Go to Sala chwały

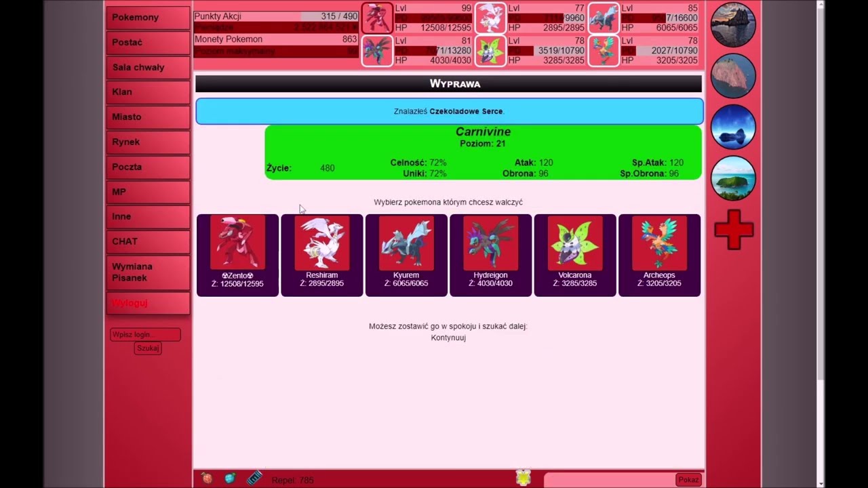148,68
